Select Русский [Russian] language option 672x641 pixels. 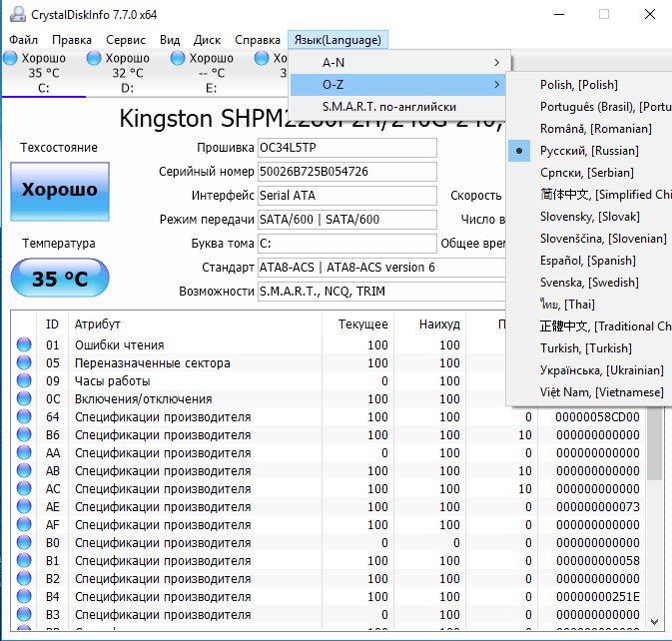point(590,151)
